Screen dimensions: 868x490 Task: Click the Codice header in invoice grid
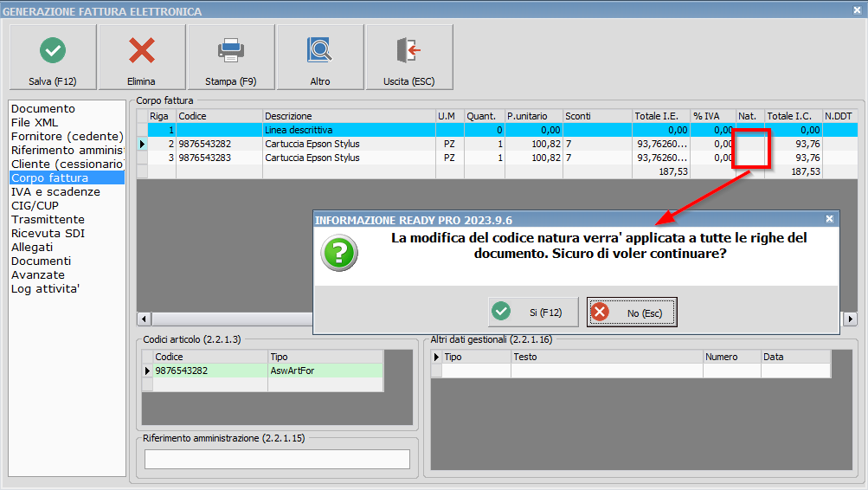coord(219,116)
